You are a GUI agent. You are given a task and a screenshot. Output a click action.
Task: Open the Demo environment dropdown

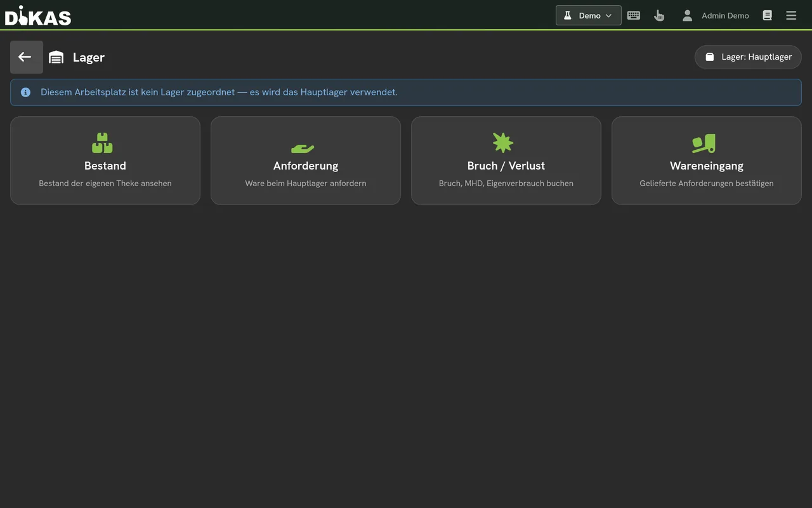[588, 15]
